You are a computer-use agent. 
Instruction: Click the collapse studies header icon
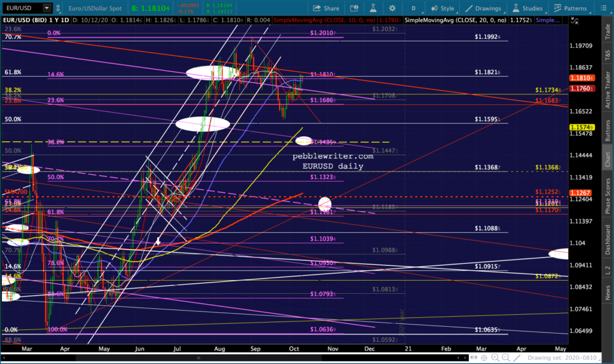(574, 20)
